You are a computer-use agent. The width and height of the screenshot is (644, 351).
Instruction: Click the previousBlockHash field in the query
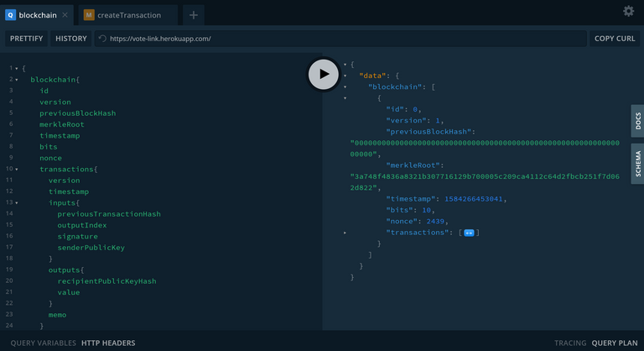click(x=78, y=113)
